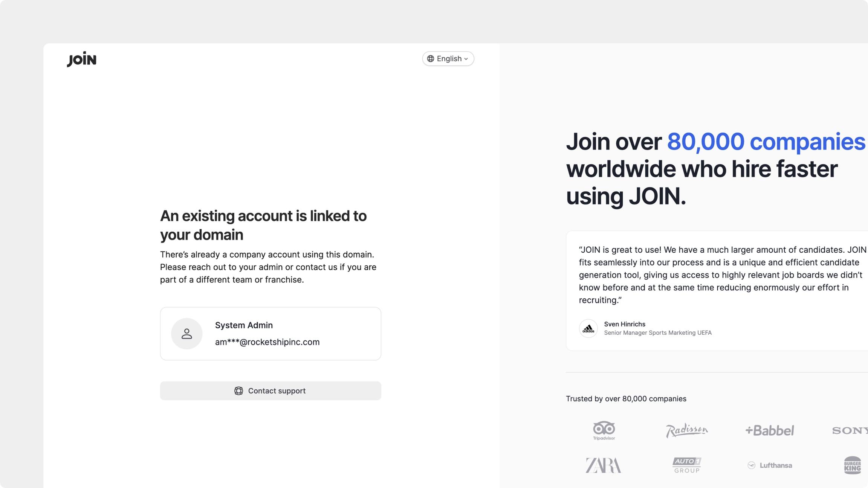Viewport: 868px width, 488px height.
Task: Click the masked admin email address
Action: [267, 342]
